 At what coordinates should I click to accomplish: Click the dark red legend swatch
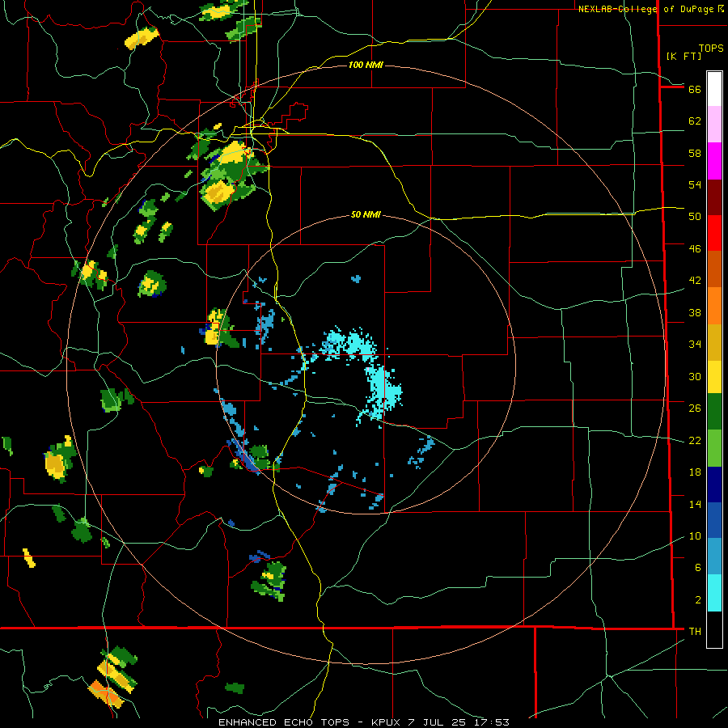[714, 197]
